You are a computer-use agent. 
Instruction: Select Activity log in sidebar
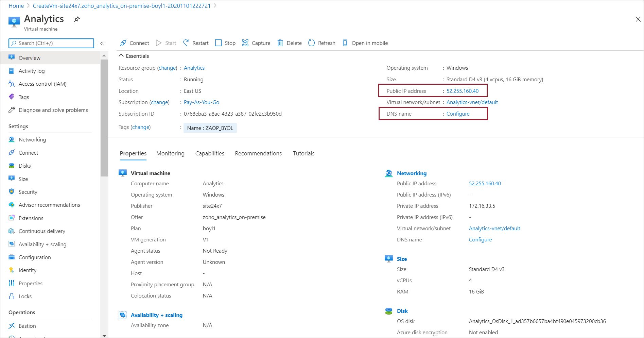(32, 71)
